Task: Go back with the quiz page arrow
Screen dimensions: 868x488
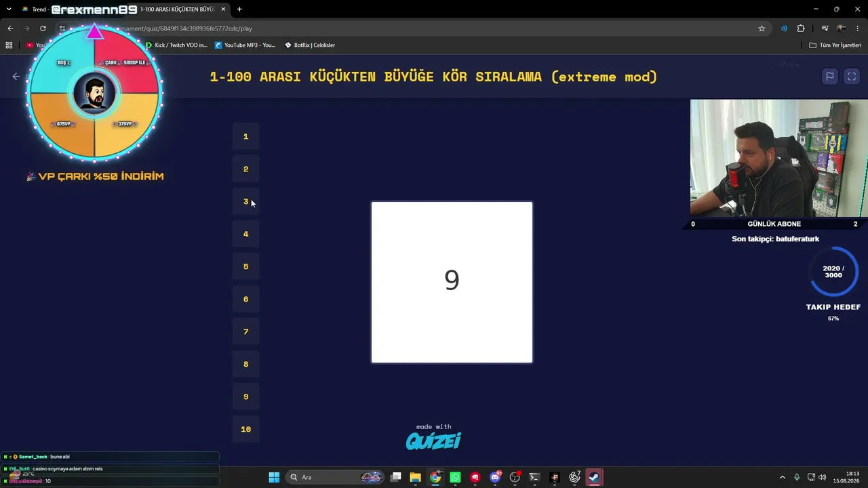Action: 16,77
